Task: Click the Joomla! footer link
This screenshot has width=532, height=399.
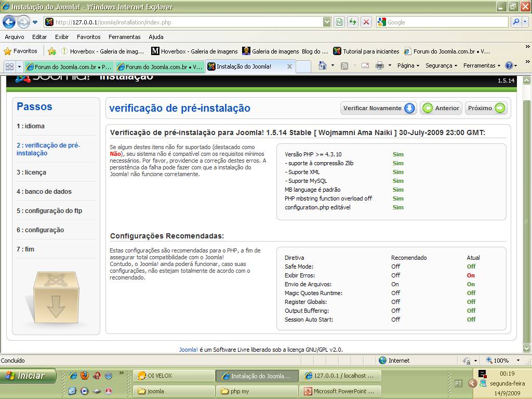Action: point(188,350)
